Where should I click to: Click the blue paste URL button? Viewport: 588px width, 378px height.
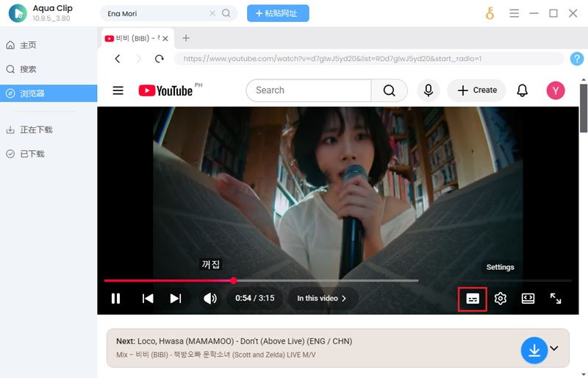[278, 13]
